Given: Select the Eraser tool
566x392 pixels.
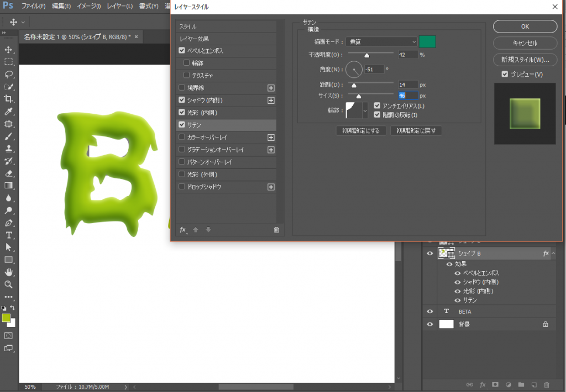Looking at the screenshot, I should (x=9, y=173).
